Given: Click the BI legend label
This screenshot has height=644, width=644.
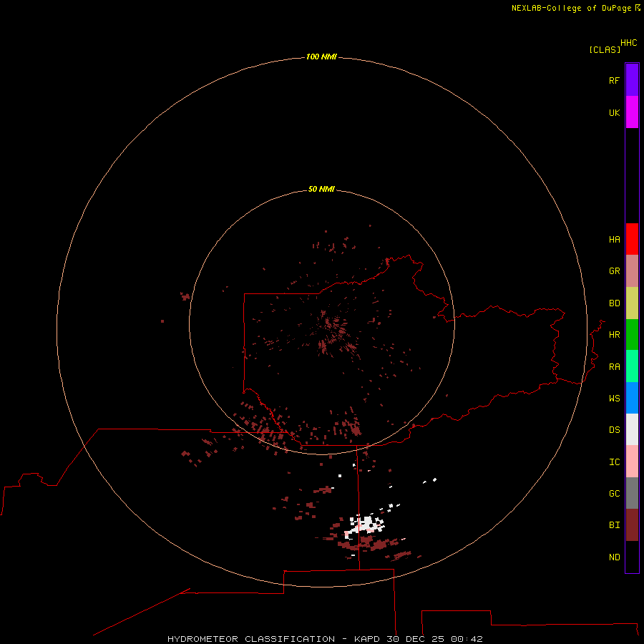Looking at the screenshot, I should pyautogui.click(x=614, y=525).
